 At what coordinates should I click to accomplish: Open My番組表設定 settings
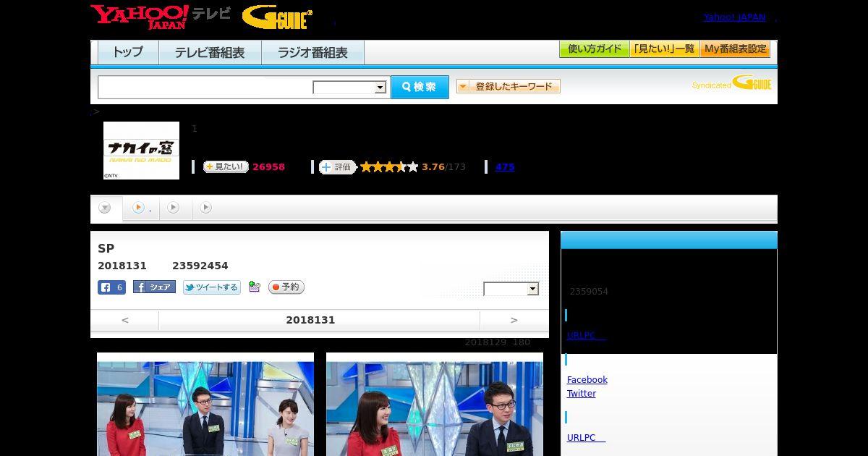[x=735, y=49]
